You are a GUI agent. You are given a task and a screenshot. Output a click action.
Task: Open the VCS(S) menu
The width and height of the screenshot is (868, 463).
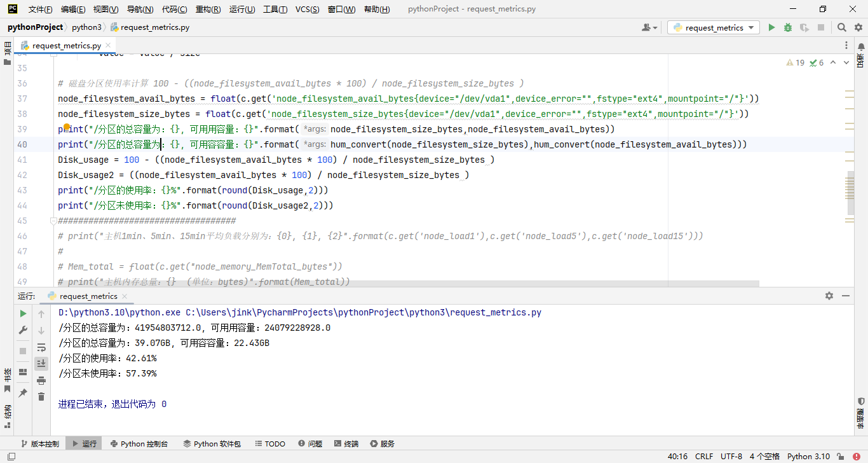pos(308,10)
